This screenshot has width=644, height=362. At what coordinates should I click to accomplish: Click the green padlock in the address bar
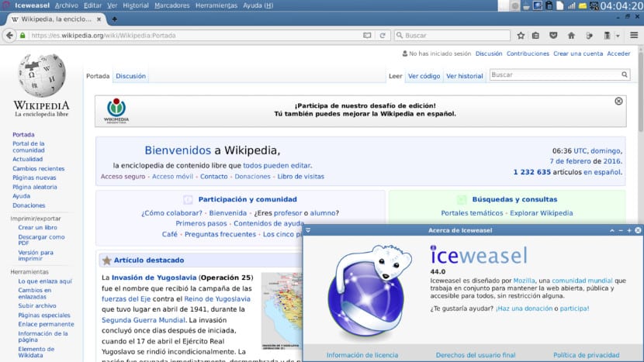point(23,36)
